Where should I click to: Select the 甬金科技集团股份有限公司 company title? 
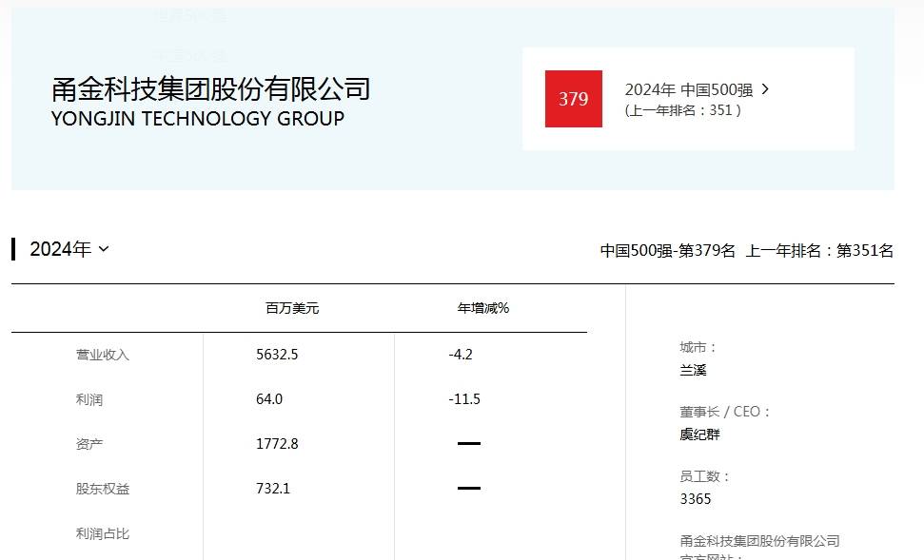[x=211, y=89]
